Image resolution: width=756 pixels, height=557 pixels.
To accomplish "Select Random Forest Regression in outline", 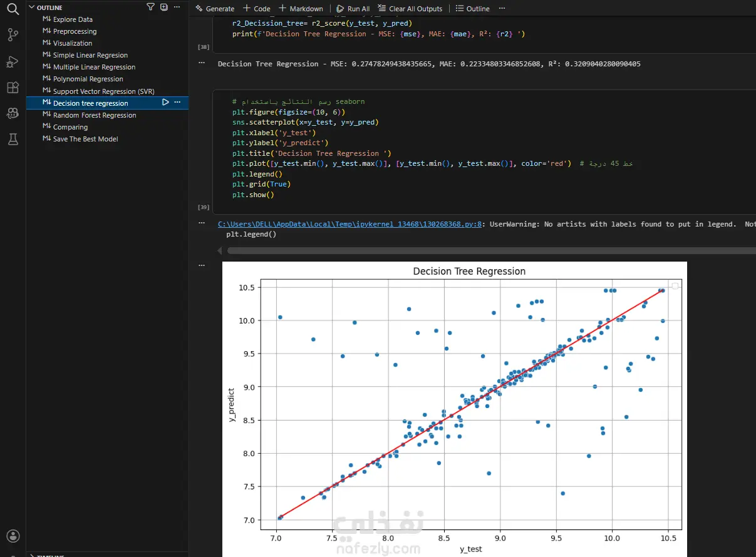I will click(x=95, y=115).
